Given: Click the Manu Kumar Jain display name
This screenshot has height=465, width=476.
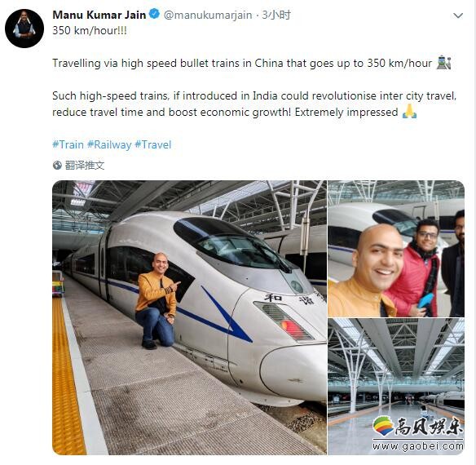Looking at the screenshot, I should coord(99,15).
